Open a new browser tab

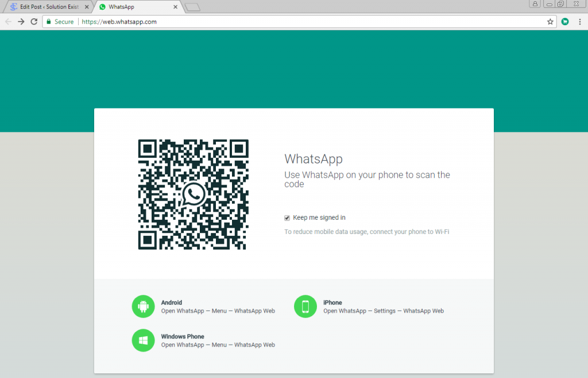tap(192, 7)
